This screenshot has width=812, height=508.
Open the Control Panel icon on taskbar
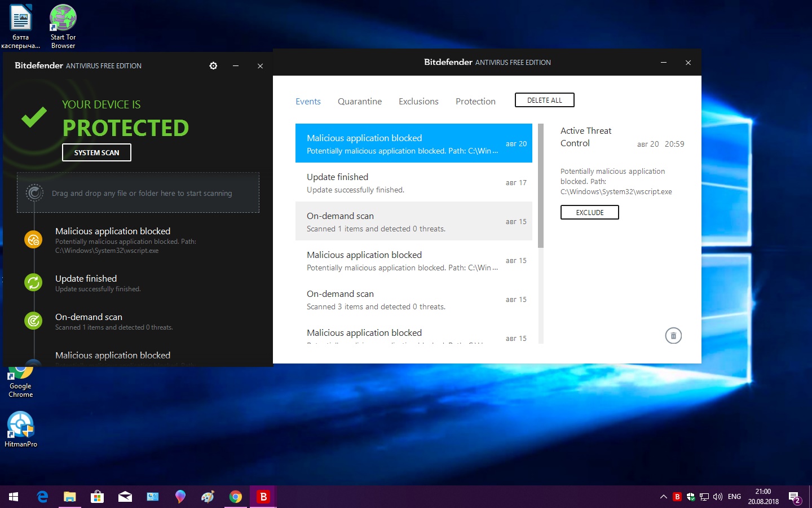point(152,497)
